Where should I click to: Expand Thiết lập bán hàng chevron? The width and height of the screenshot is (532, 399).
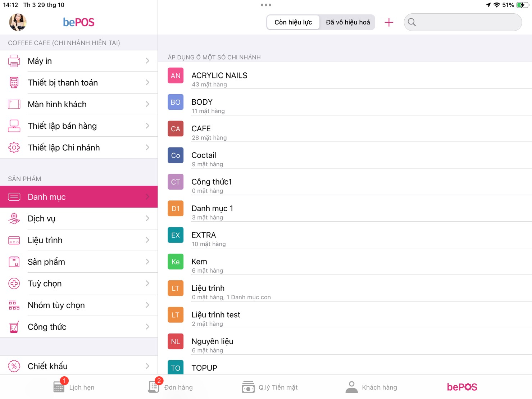click(147, 126)
